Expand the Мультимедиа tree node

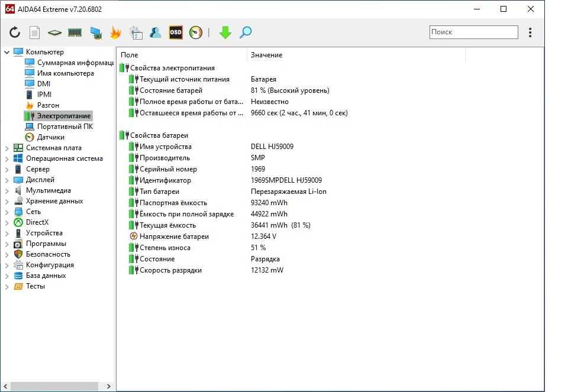tap(7, 191)
